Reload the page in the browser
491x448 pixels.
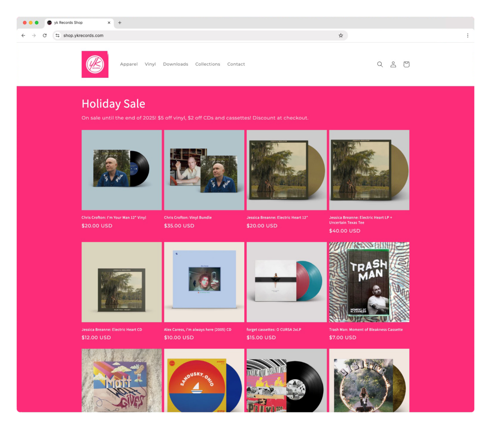point(45,36)
